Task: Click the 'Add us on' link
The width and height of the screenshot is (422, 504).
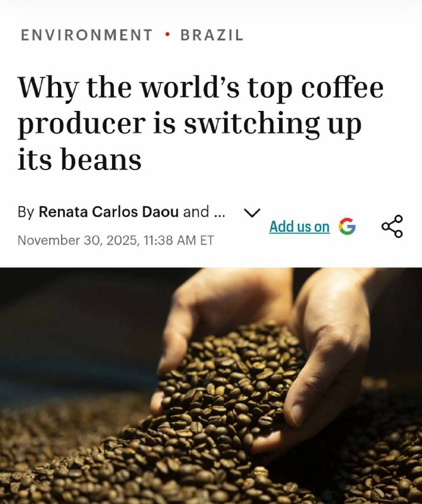Action: (x=299, y=227)
